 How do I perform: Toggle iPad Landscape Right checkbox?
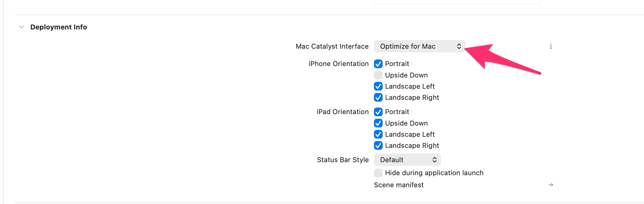point(378,145)
